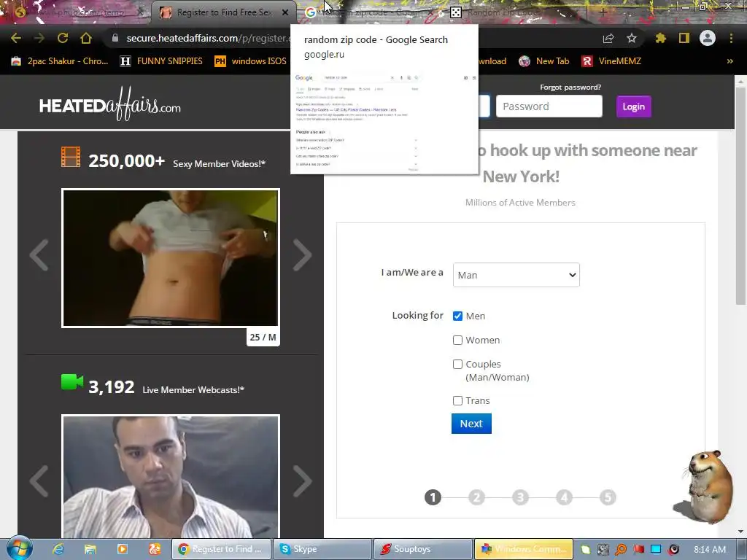Viewport: 747px width, 560px height.
Task: Open the extensions puzzle icon
Action: pos(661,38)
